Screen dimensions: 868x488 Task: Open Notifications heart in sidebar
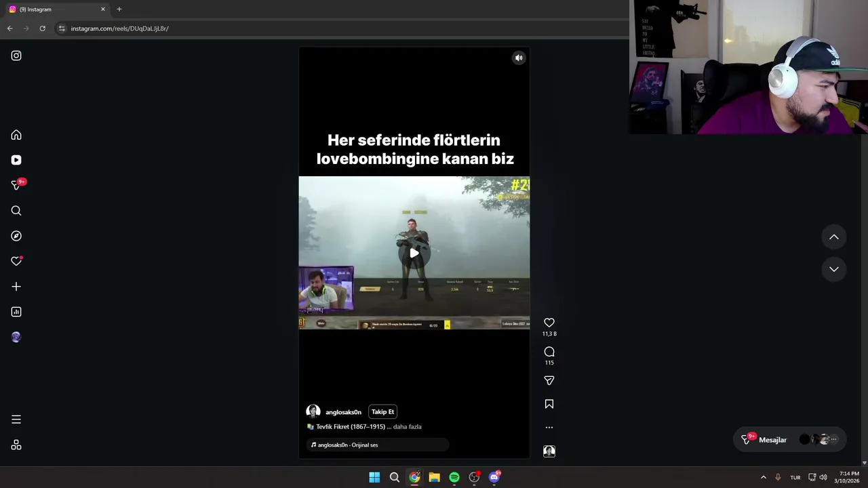[16, 261]
